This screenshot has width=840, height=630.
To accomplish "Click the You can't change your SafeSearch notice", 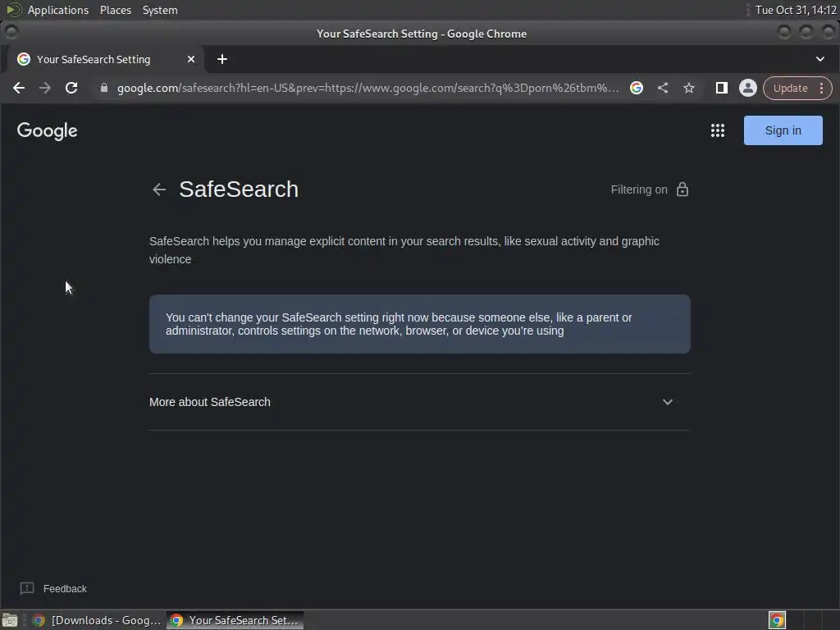I will (419, 323).
